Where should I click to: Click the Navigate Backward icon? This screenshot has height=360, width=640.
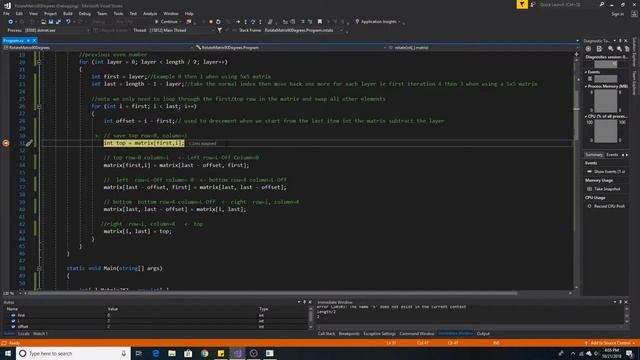tap(11, 22)
